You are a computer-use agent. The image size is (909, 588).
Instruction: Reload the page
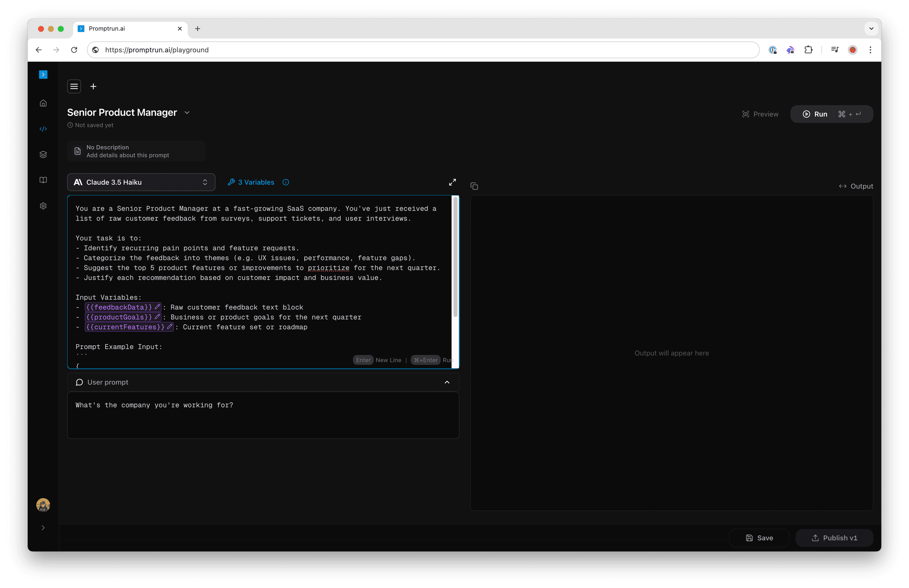pyautogui.click(x=74, y=50)
